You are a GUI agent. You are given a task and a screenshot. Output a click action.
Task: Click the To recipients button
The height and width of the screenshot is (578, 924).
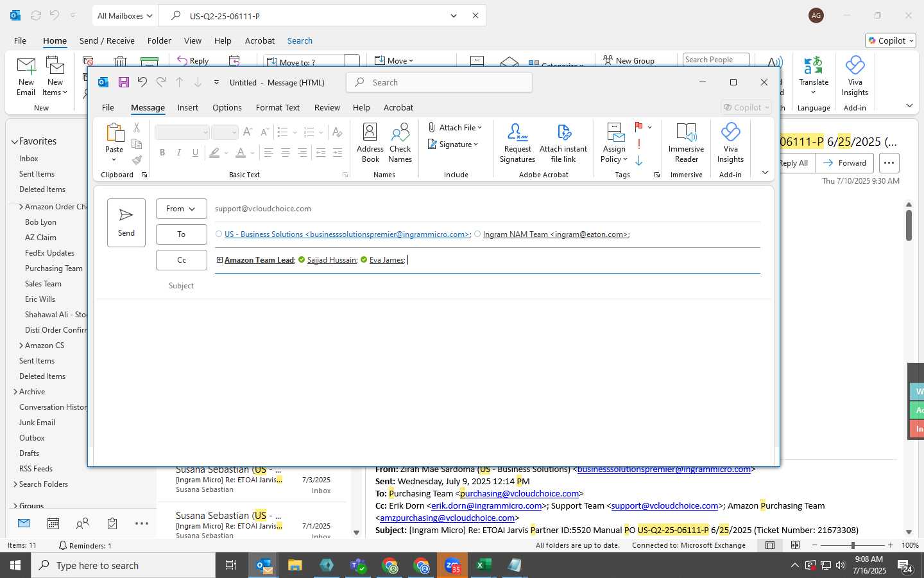181,234
